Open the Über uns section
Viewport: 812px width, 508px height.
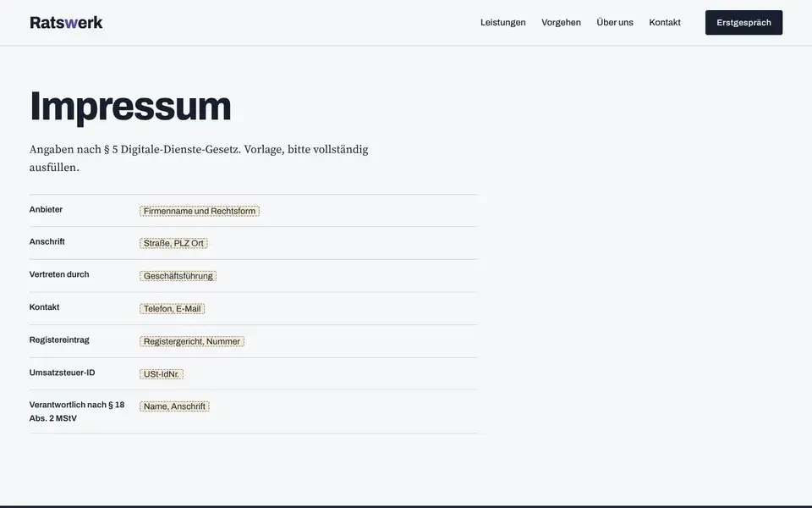point(615,22)
